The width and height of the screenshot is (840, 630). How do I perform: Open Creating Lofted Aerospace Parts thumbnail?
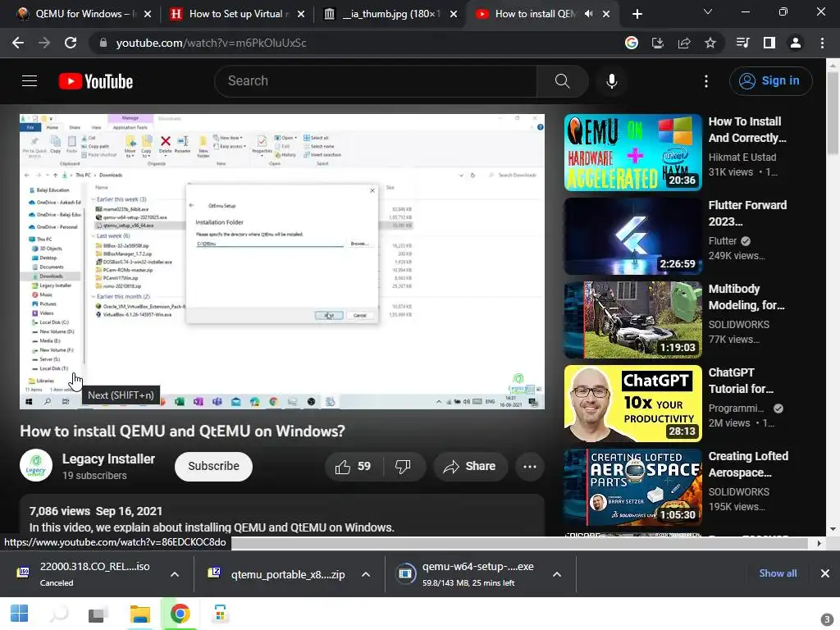click(632, 487)
